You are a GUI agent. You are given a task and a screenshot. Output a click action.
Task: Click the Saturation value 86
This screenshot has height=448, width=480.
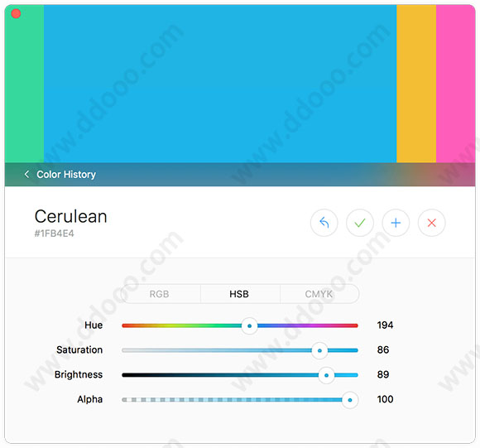pos(383,349)
